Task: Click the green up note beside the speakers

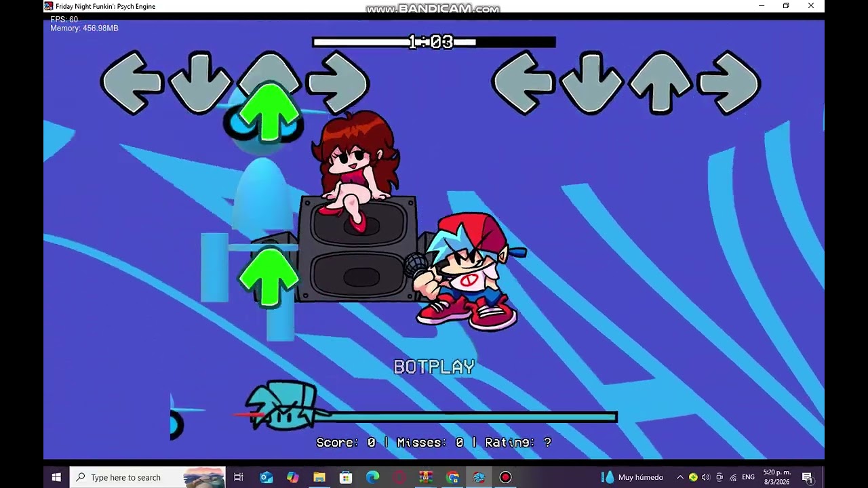Action: pos(269,277)
